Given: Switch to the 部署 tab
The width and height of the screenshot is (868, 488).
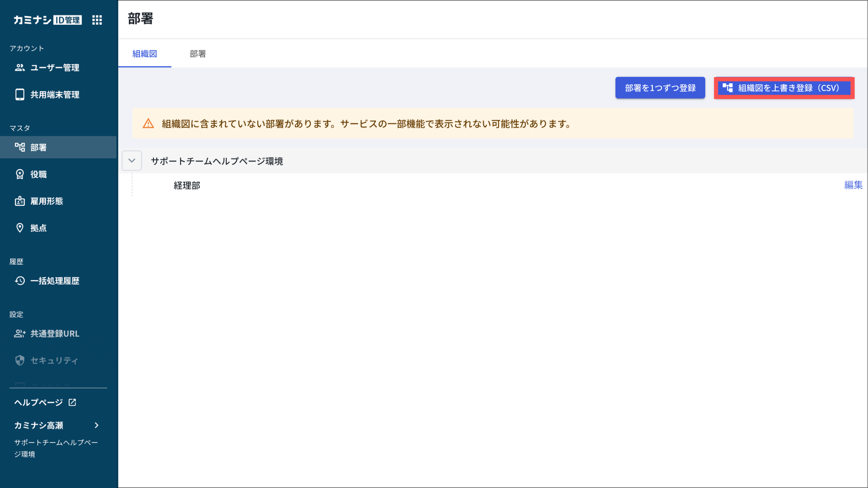Looking at the screenshot, I should coord(198,54).
